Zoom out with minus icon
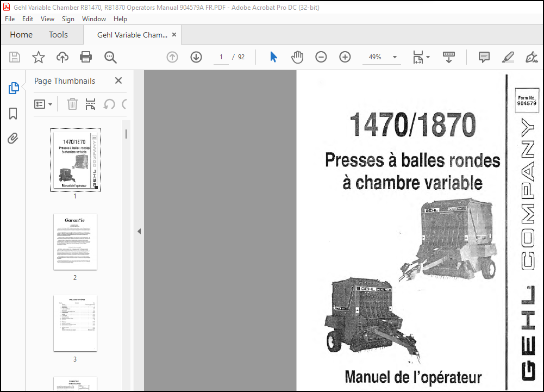 321,57
